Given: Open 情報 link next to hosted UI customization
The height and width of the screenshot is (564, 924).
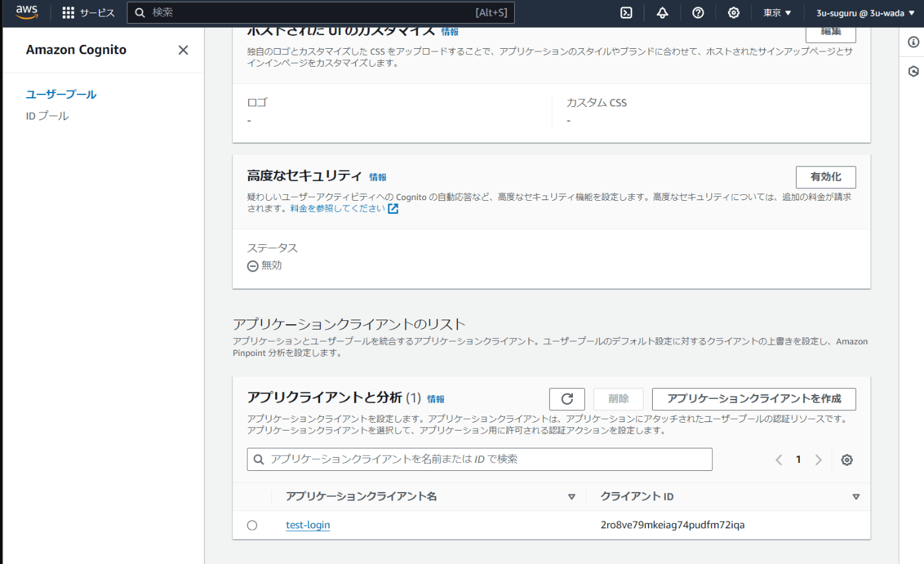Looking at the screenshot, I should [450, 32].
